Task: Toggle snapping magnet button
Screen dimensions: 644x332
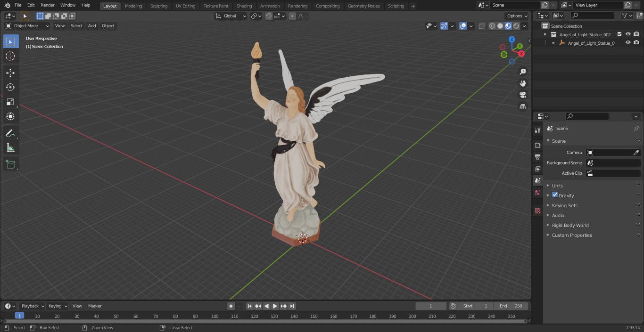Action: point(268,16)
